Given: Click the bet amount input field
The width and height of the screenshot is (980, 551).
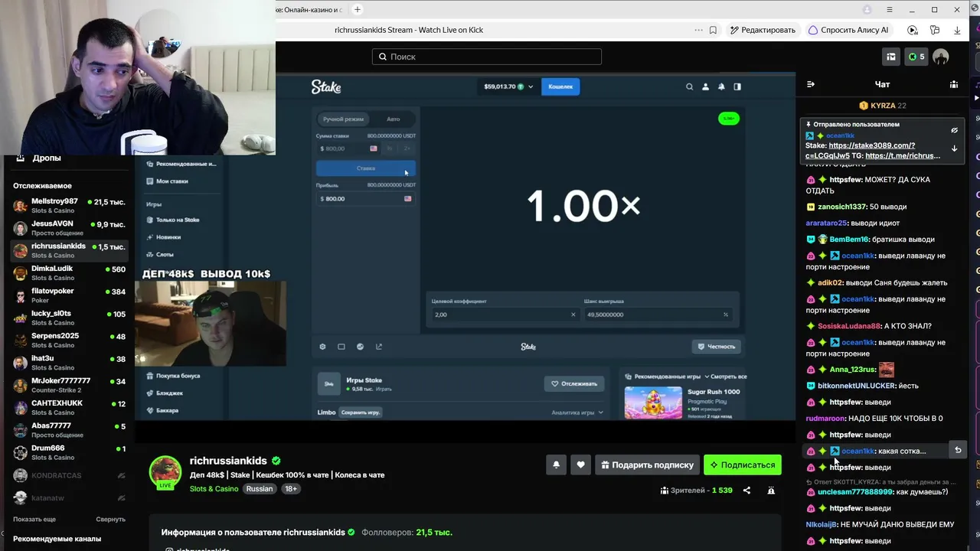Looking at the screenshot, I should point(347,148).
